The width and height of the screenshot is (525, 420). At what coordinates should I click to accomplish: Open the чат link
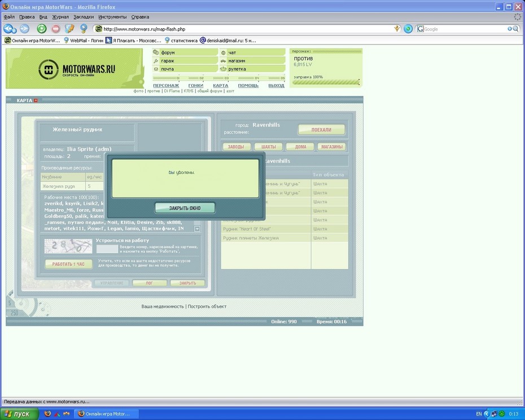[252, 53]
